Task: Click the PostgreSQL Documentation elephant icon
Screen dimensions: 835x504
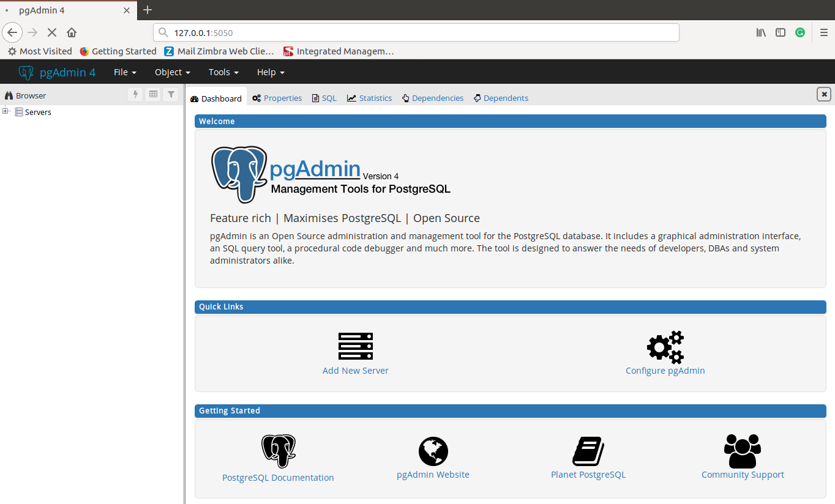Action: [x=279, y=451]
